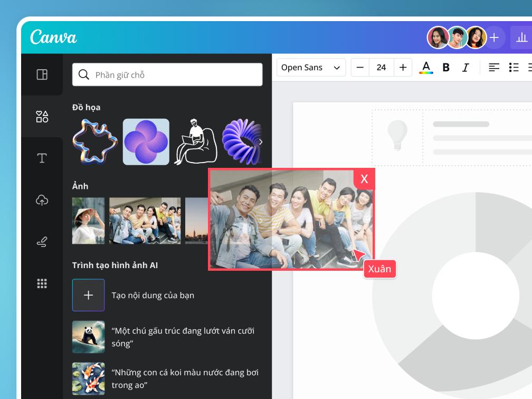
Task: Click the third collaborator avatar
Action: point(477,37)
